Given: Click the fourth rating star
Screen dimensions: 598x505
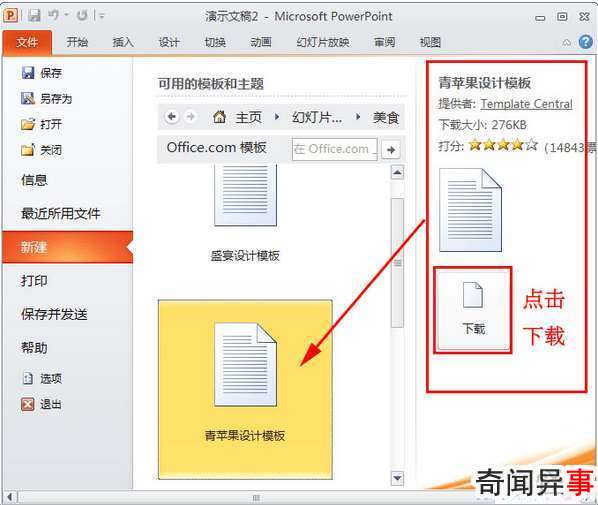Looking at the screenshot, I should point(517,145).
